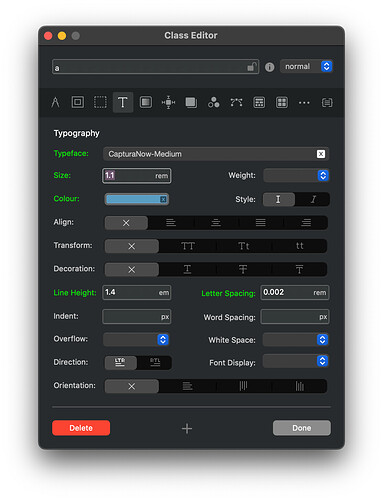The width and height of the screenshot is (382, 500).
Task: Set Align to justify
Action: pyautogui.click(x=261, y=223)
